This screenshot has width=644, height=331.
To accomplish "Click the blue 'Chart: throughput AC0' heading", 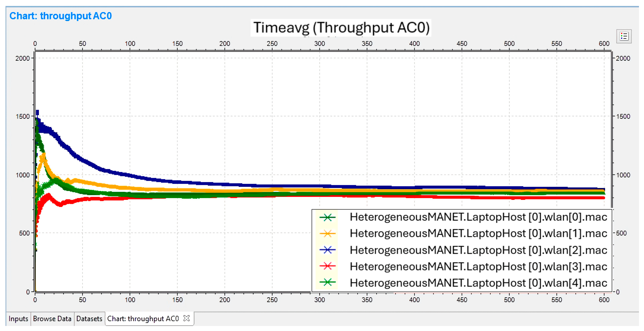I will pos(60,16).
